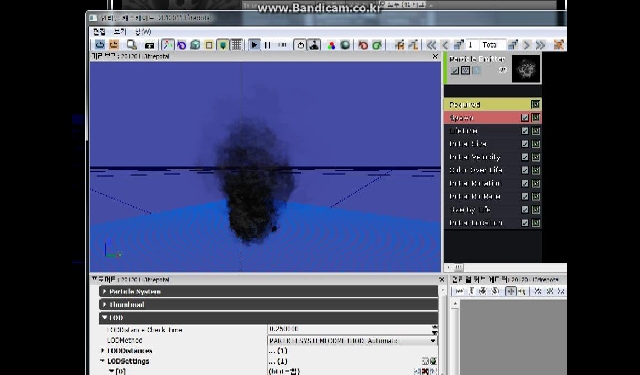This screenshot has height=375, width=640.
Task: Click the Color Over Life curve icon
Action: tap(536, 170)
